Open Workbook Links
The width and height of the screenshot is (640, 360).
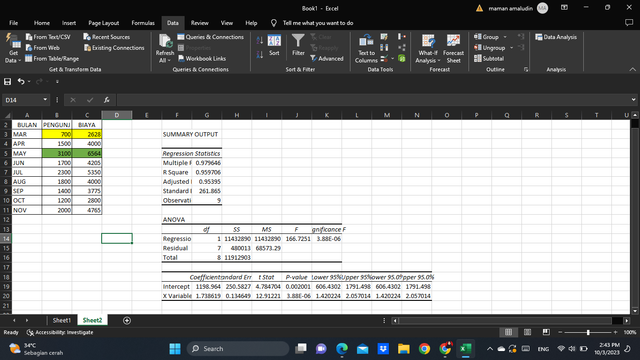202,58
